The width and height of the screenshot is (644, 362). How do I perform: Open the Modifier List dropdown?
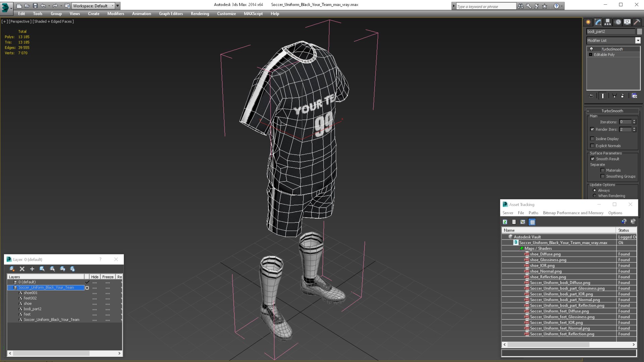[638, 41]
